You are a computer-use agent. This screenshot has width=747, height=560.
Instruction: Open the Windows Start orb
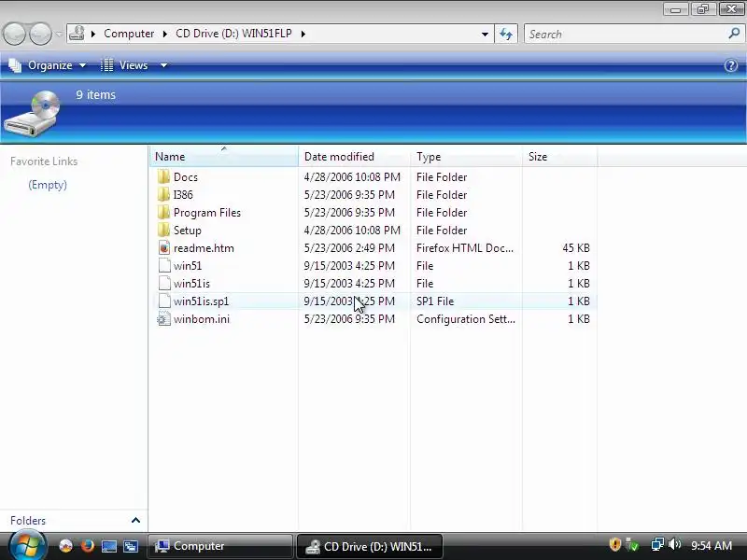click(x=27, y=546)
